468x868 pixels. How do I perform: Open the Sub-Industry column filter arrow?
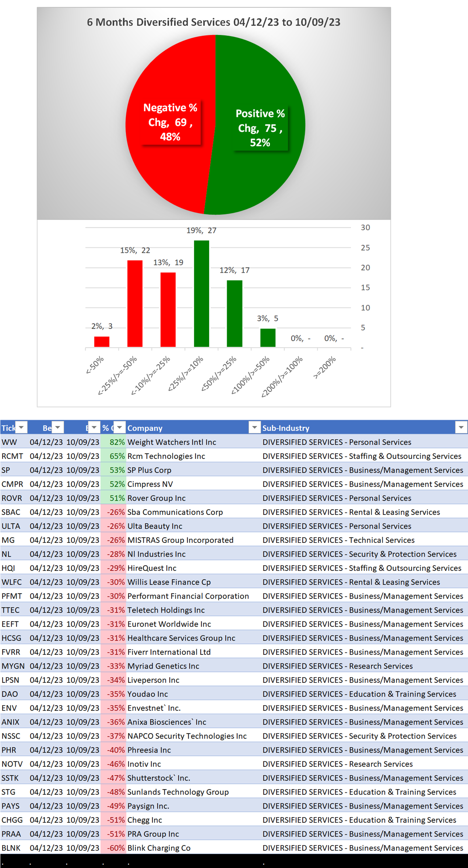[x=461, y=428]
